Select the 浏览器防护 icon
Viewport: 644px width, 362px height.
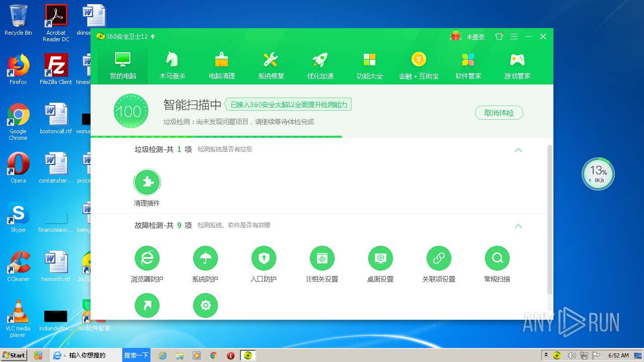[147, 258]
